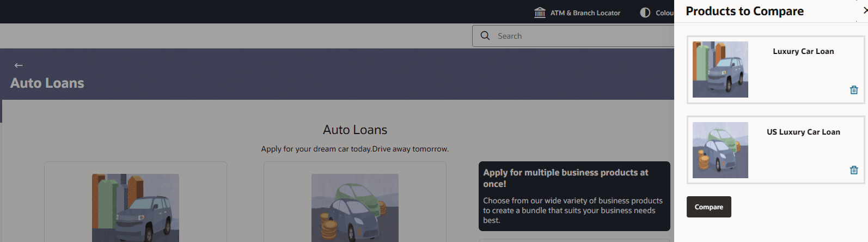
Task: Click 'Apply for multiple business products at once!' banner
Action: 574,196
